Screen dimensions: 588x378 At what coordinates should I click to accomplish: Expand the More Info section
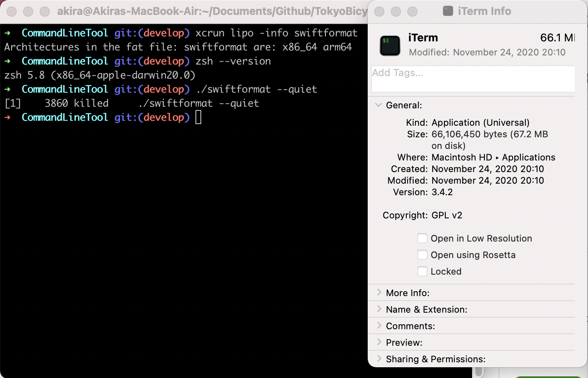click(x=379, y=292)
